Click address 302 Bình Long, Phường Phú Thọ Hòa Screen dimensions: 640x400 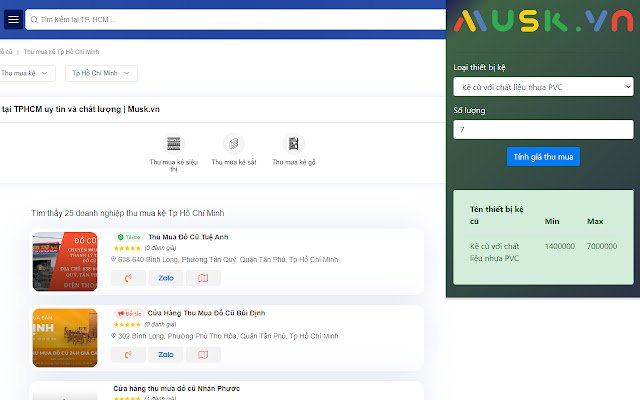tap(228, 336)
